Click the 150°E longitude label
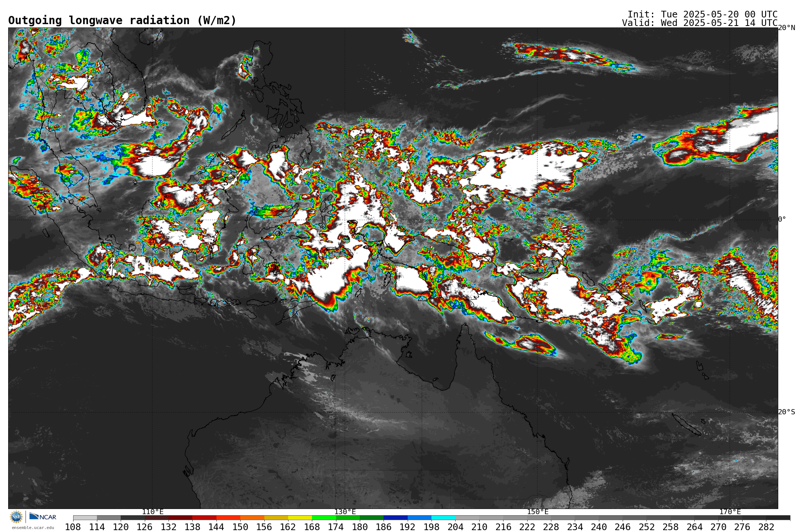This screenshot has height=532, width=802. (538, 512)
